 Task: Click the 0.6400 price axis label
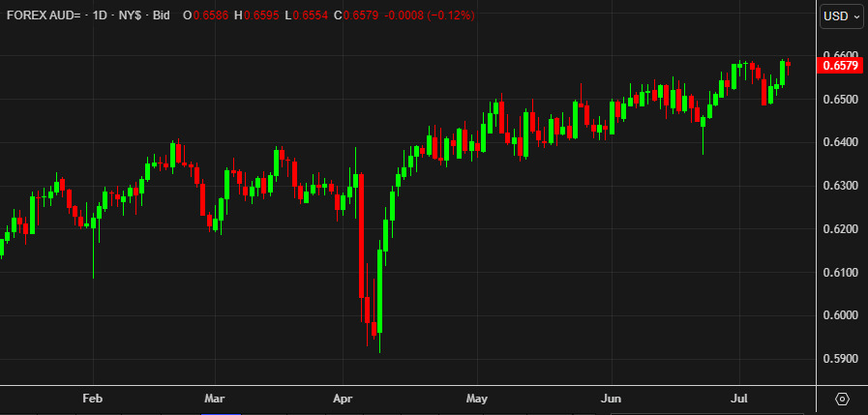(x=840, y=143)
